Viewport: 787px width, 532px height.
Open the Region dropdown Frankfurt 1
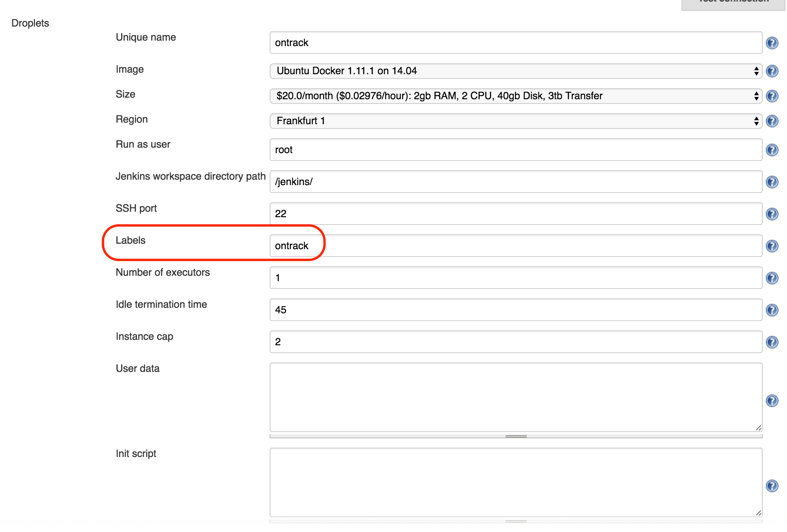pos(515,121)
